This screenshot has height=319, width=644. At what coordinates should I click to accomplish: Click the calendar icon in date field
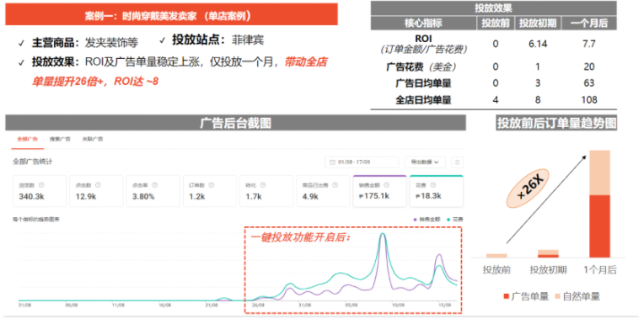pyautogui.click(x=332, y=162)
